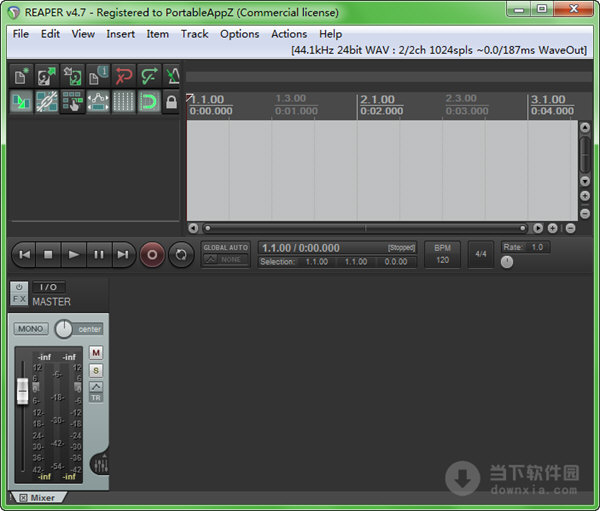Open Project Settings toolbar icon
The image size is (600, 511).
click(98, 76)
